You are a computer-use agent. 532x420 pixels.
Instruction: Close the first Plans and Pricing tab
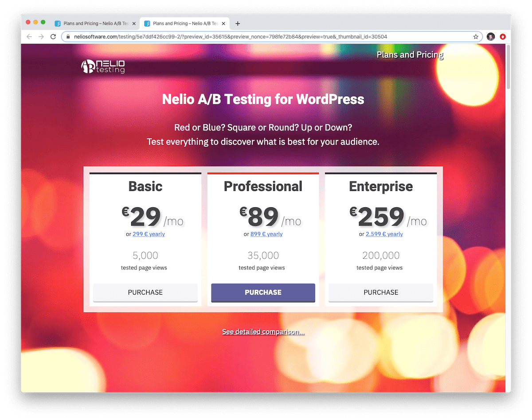click(134, 23)
